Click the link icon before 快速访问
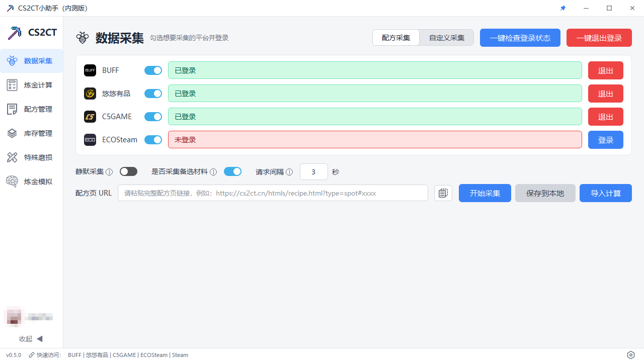 click(x=32, y=355)
